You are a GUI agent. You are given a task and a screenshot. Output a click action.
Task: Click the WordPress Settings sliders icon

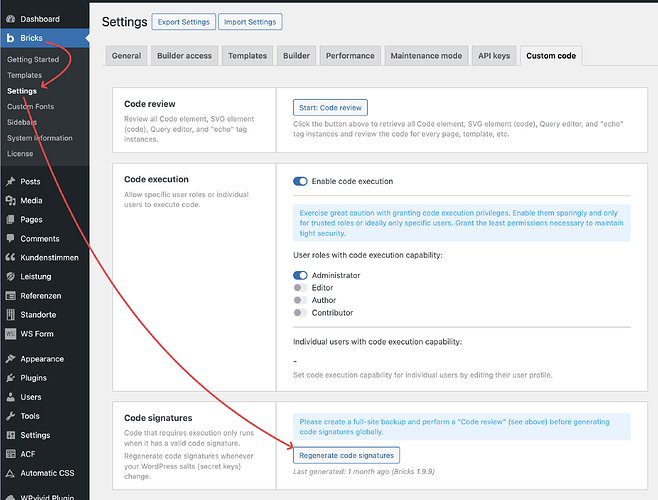tap(10, 435)
